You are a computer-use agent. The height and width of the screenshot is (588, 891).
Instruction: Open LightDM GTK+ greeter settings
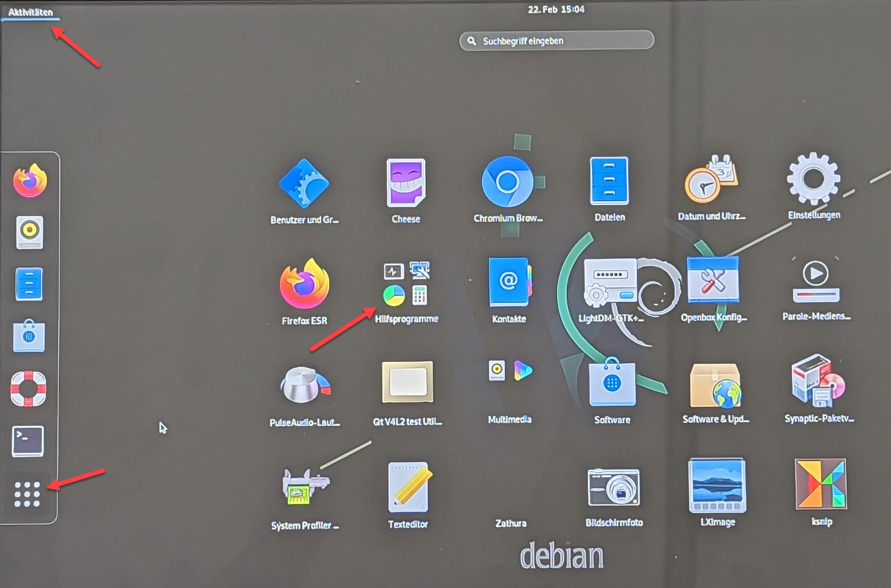(x=611, y=290)
